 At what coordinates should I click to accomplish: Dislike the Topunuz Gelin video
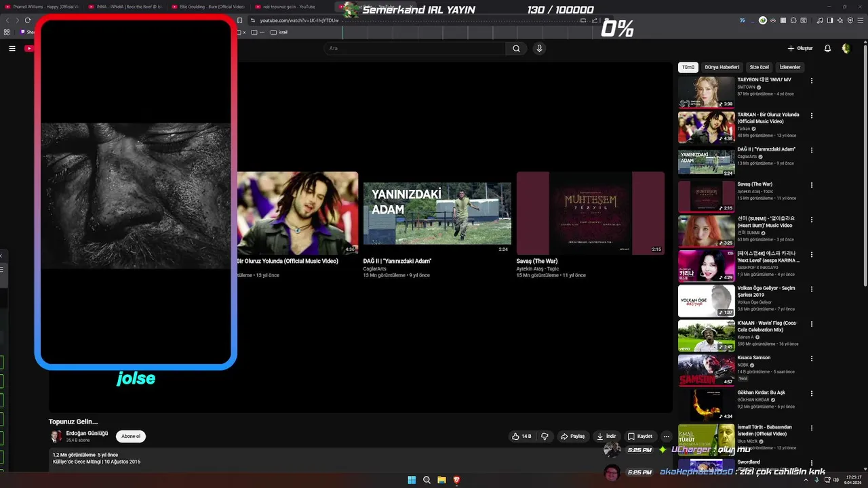(544, 436)
